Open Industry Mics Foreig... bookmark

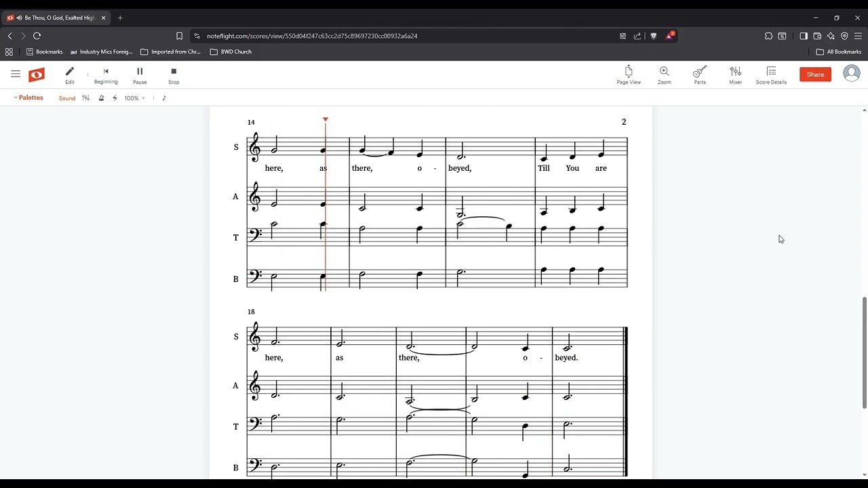point(101,52)
